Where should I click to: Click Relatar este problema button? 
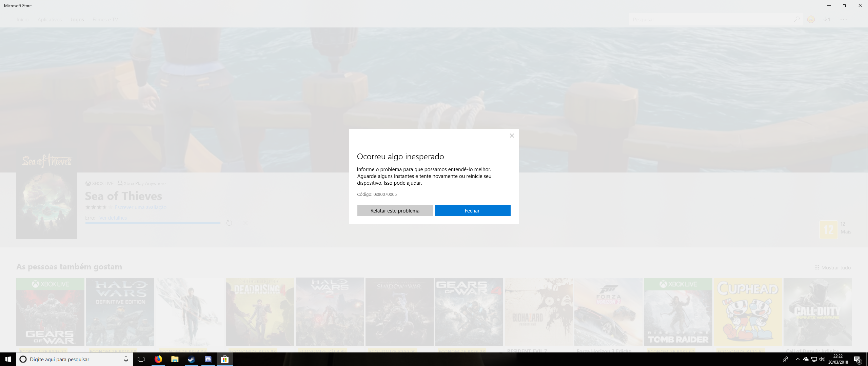point(395,210)
